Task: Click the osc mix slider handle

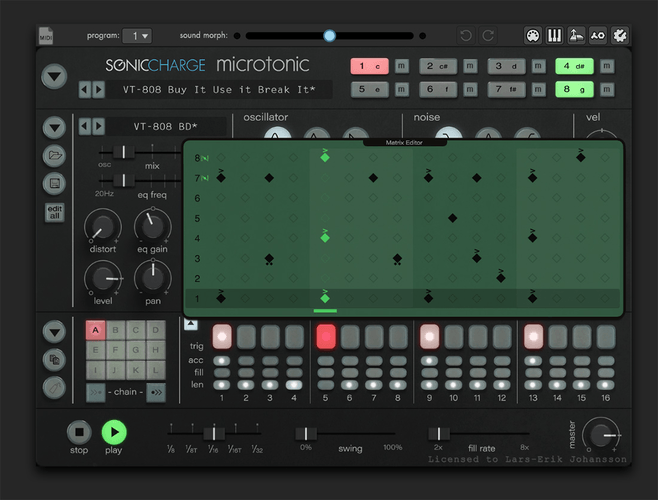Action: [123, 152]
